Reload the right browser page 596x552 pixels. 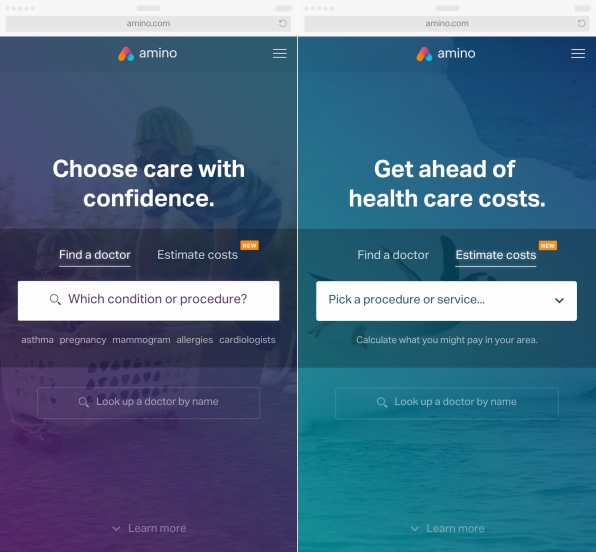[581, 24]
